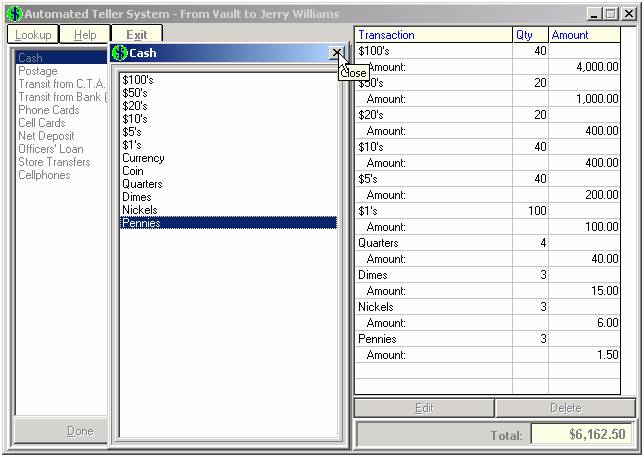Open the Help menu
The image size is (644, 457).
pos(85,35)
